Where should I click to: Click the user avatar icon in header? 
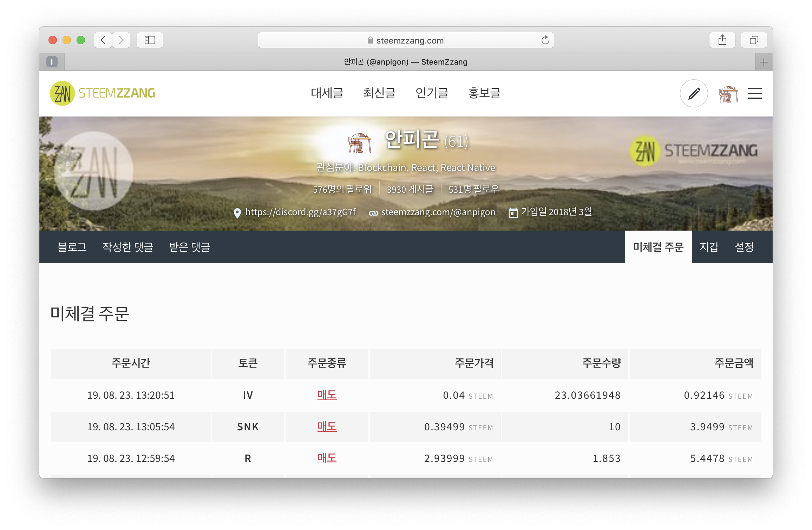point(728,94)
